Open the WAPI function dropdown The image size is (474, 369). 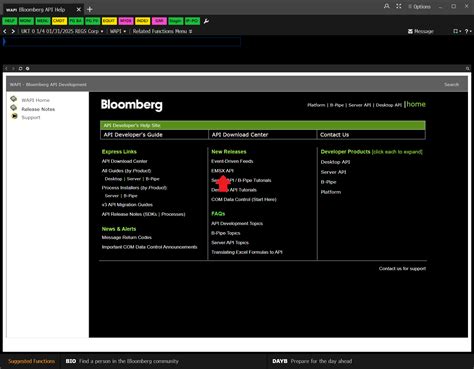[x=118, y=31]
